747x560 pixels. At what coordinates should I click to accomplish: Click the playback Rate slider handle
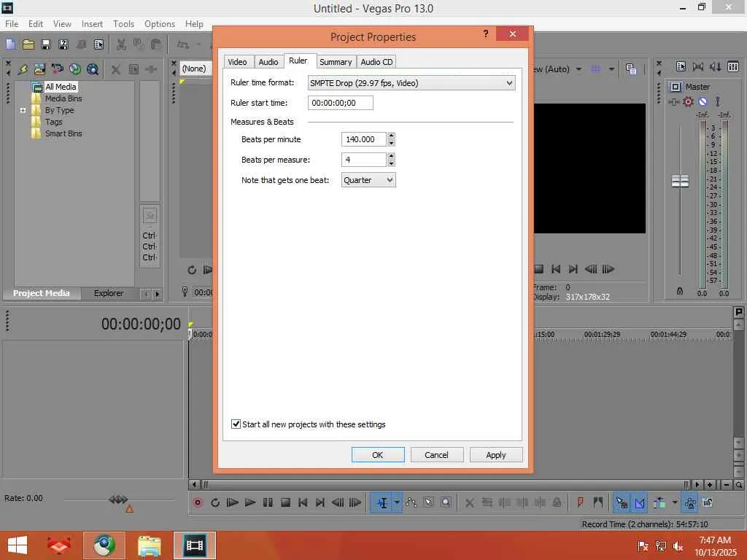pos(117,499)
